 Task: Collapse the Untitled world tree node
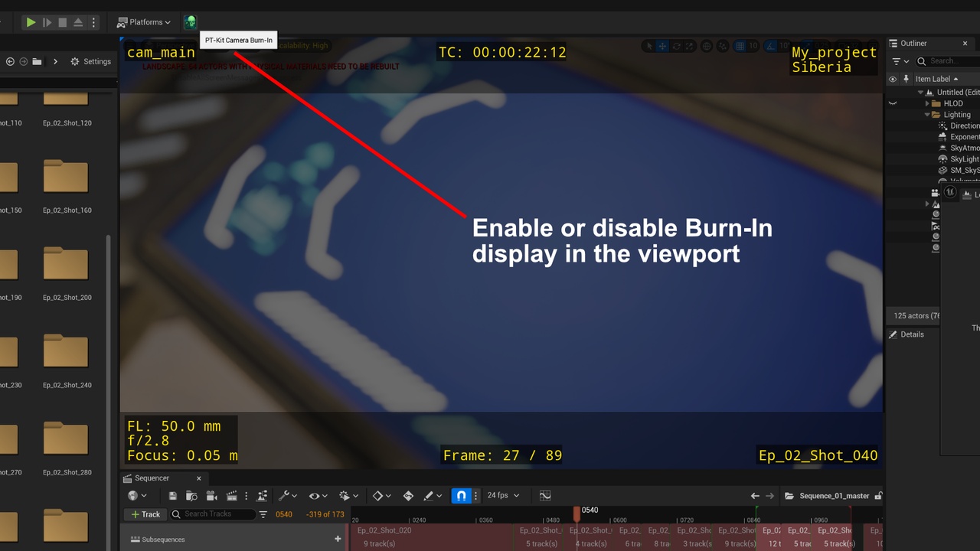(920, 92)
